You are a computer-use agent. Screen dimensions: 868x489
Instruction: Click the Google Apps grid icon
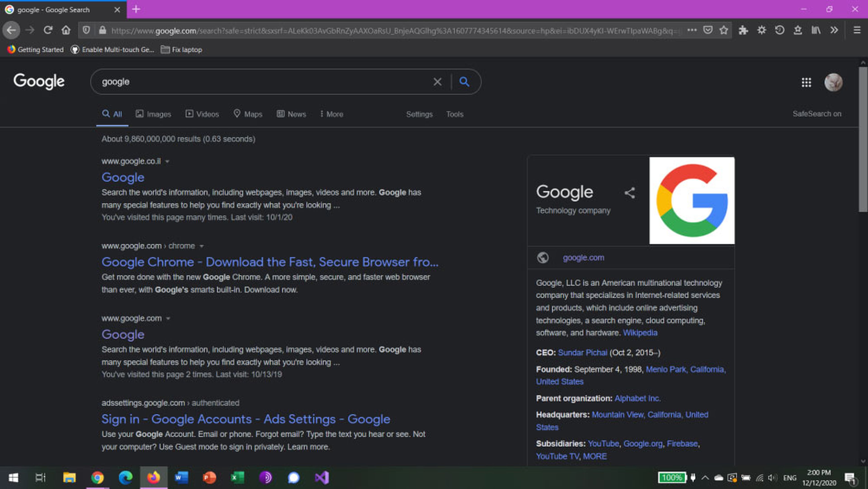tap(807, 82)
